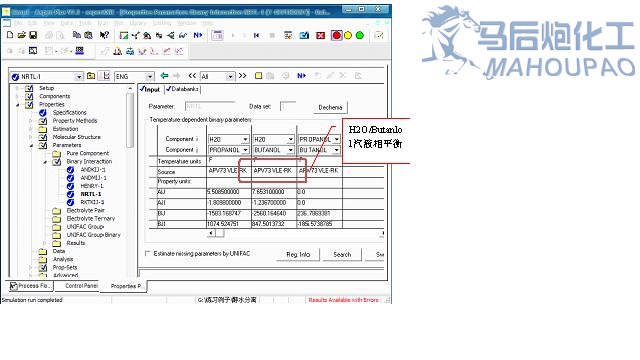Toggle Estimate missing parameters by UNIFAC

[148, 253]
